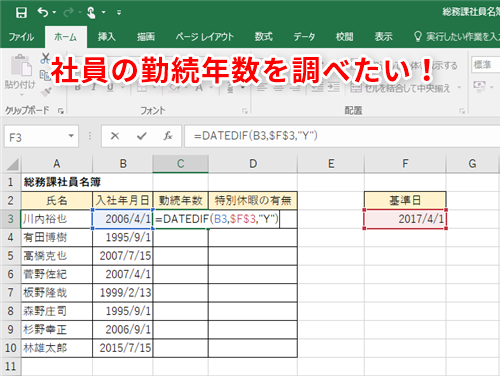Click the 氏名 header cell
This screenshot has width=500, height=376.
[57, 200]
